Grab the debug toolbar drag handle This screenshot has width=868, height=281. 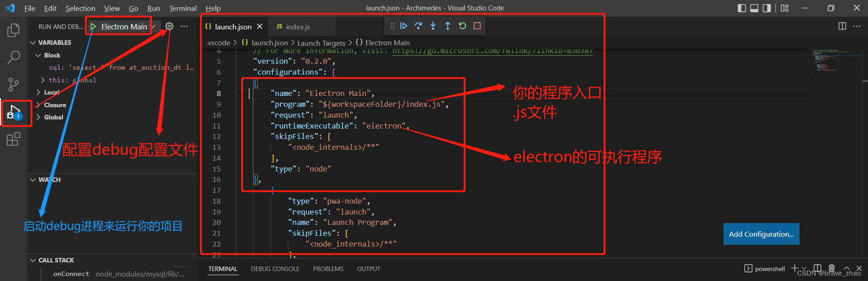tap(392, 26)
